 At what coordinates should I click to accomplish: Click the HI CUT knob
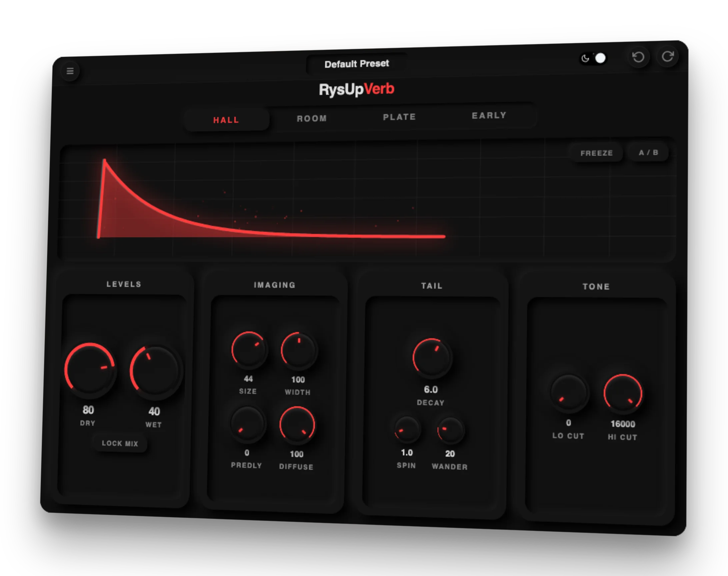click(x=623, y=393)
